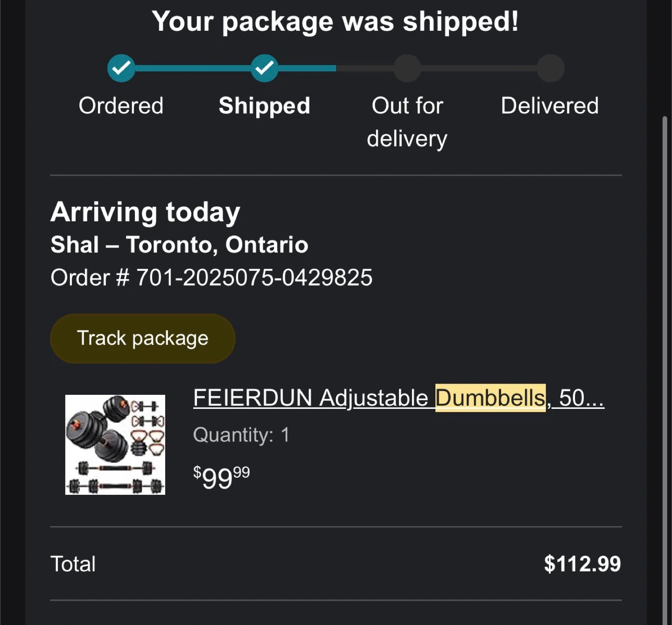The height and width of the screenshot is (625, 672).
Task: Click the Out for delivery label
Action: click(x=407, y=122)
